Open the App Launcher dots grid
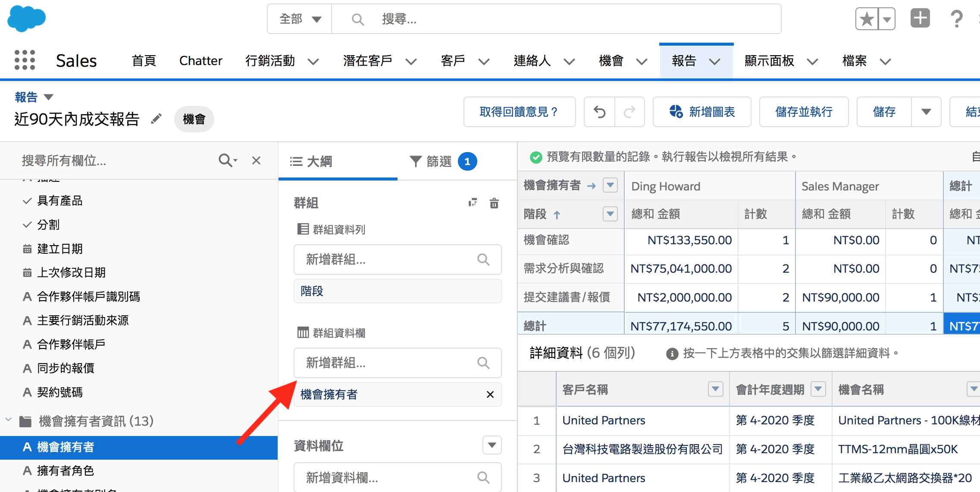 point(25,60)
